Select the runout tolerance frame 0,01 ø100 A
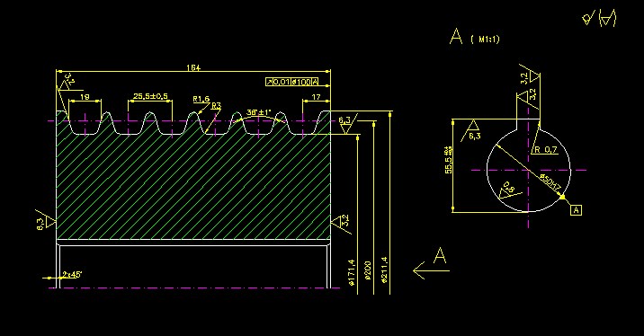The height and width of the screenshot is (336, 644). [x=291, y=82]
